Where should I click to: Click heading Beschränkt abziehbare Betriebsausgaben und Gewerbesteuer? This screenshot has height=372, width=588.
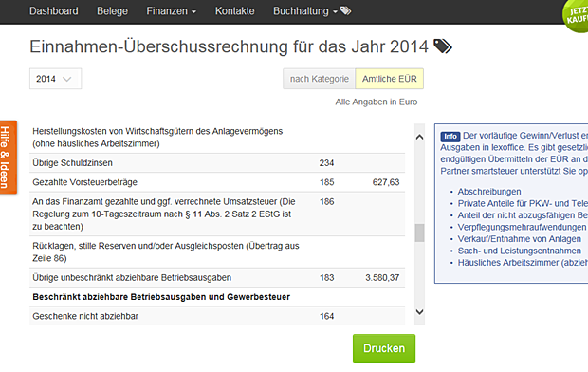coord(161,297)
